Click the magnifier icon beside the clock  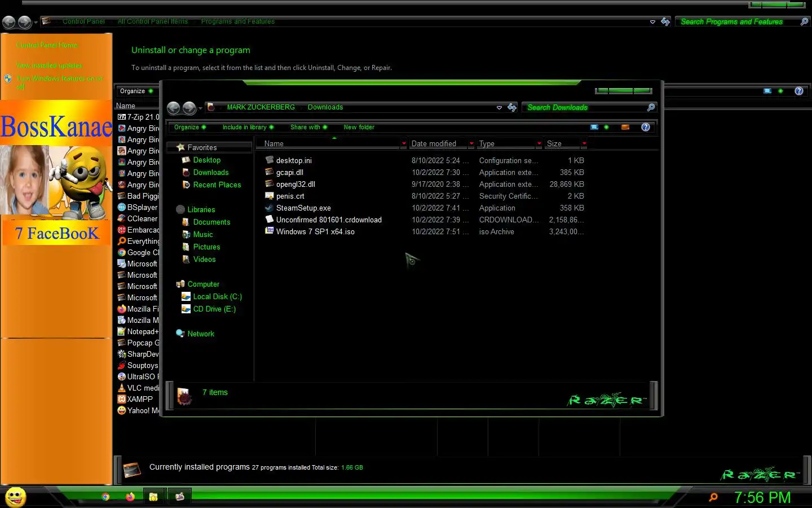[x=713, y=497]
